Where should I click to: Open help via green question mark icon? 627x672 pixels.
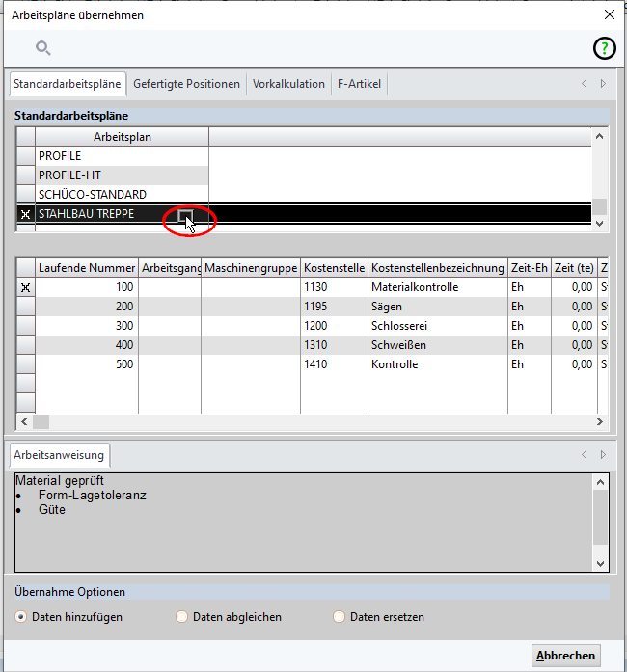click(x=603, y=49)
